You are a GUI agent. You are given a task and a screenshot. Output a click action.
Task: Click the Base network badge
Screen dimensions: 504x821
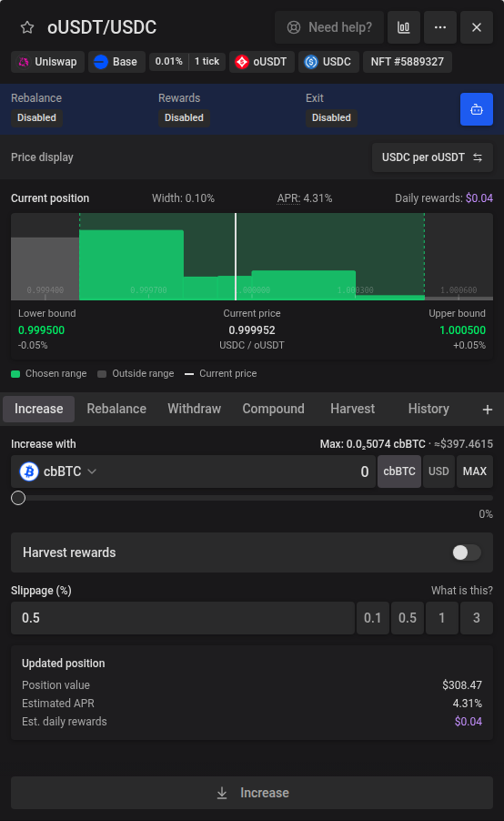coord(116,62)
